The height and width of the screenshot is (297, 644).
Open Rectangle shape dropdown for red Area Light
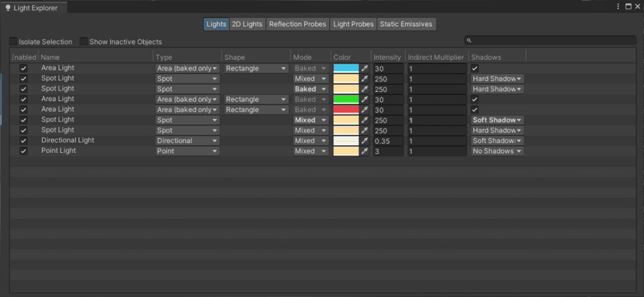click(256, 109)
